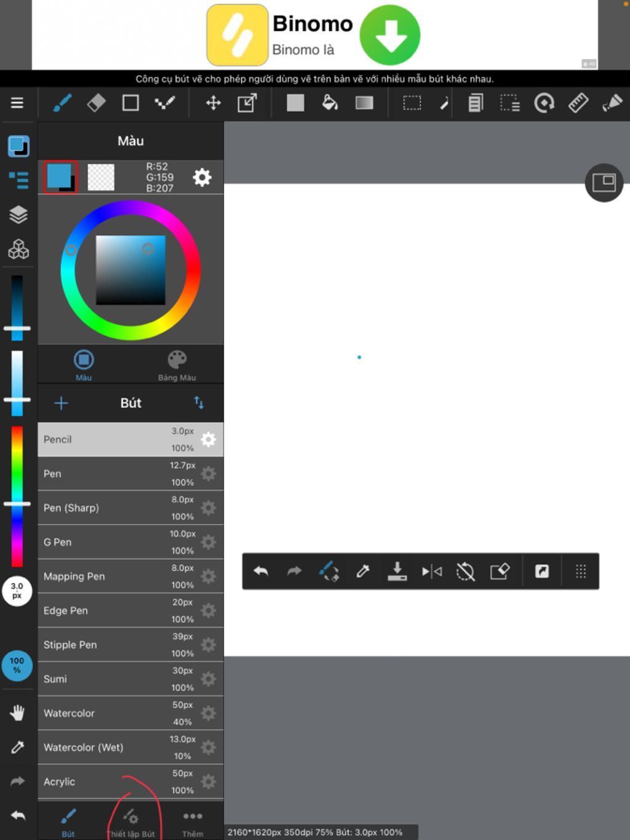Reset rotation in floating toolbar
Screen dimensions: 630x840
(x=466, y=572)
